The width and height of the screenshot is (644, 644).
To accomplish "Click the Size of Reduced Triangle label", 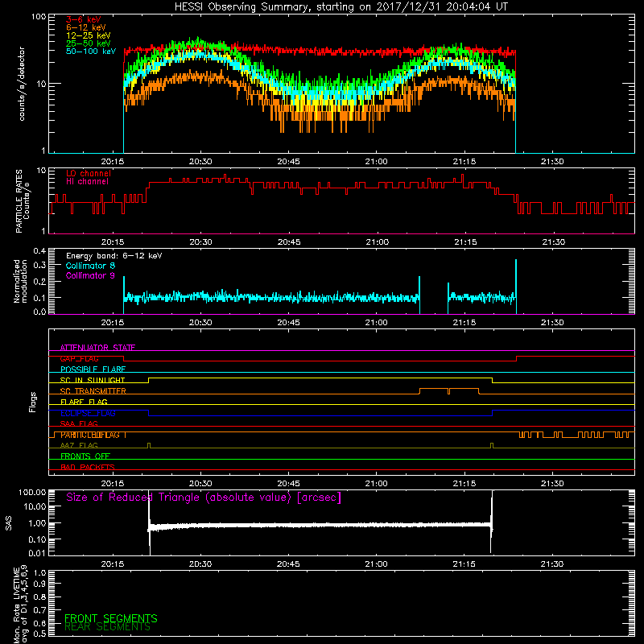I will pyautogui.click(x=204, y=497).
